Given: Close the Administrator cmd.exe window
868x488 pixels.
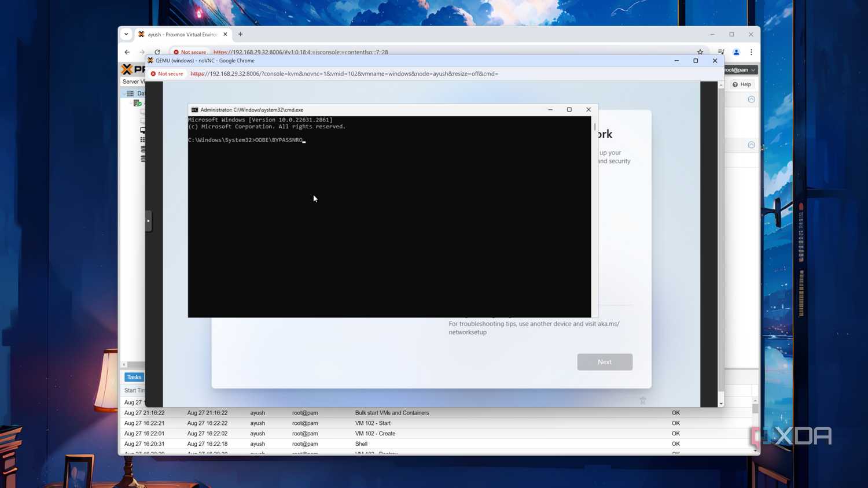Looking at the screenshot, I should [589, 110].
